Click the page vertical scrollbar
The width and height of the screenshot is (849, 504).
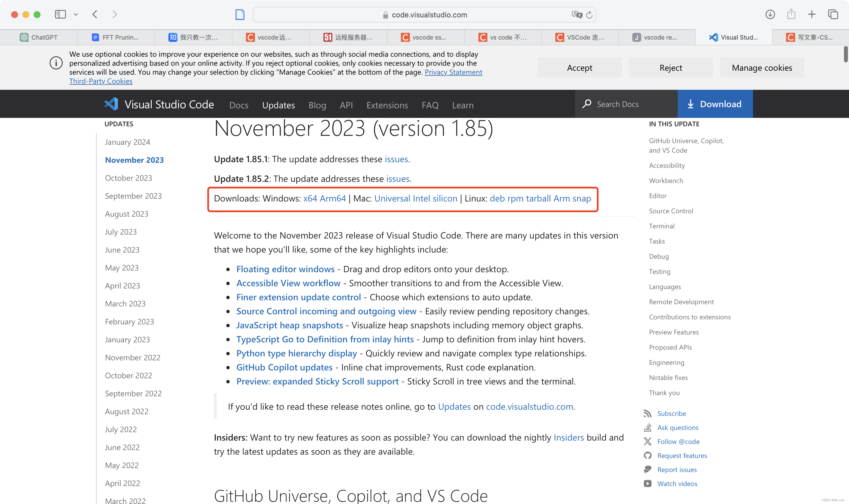pos(845,54)
